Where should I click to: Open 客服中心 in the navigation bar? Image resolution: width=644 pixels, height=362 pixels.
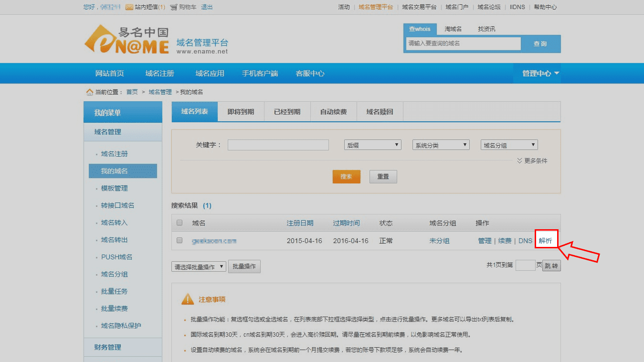coord(310,74)
